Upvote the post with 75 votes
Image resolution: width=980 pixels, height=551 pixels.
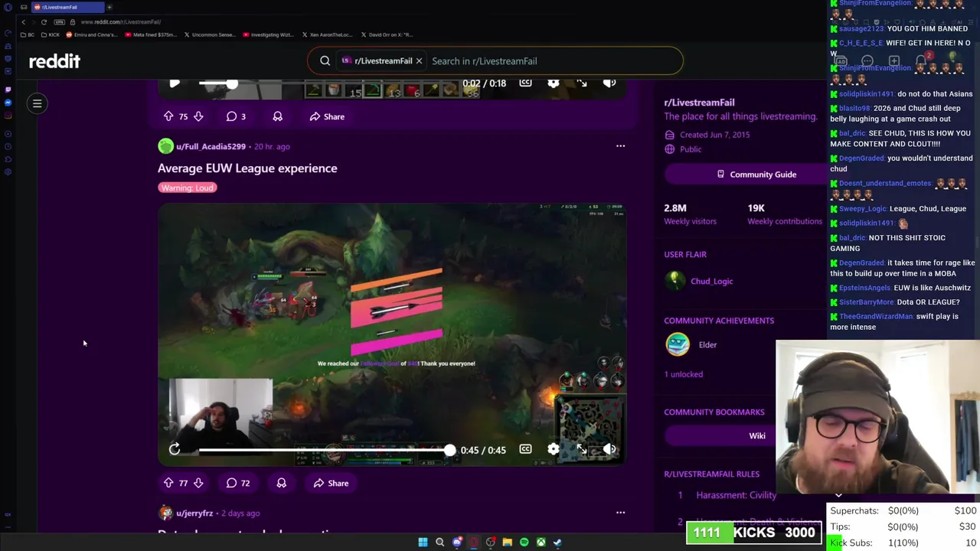coord(168,116)
